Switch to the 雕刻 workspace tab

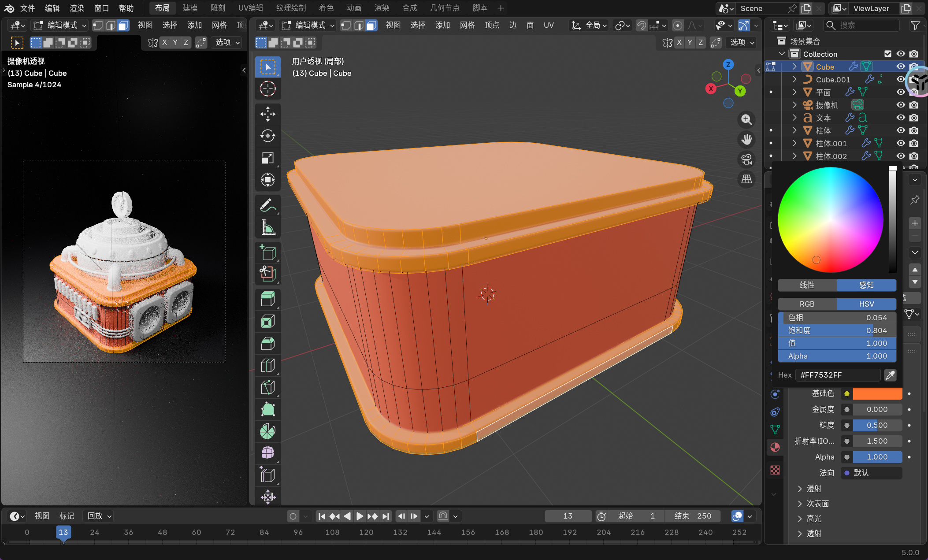pos(218,8)
